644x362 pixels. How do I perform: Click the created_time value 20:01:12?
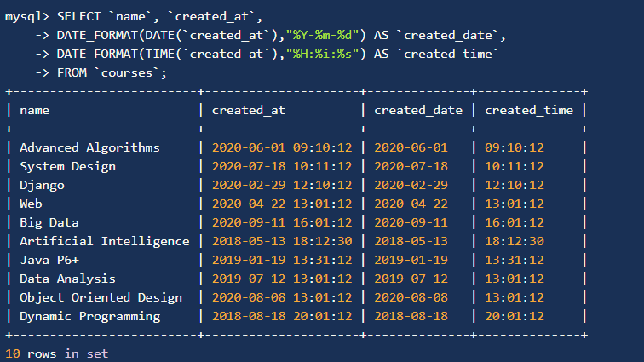click(515, 316)
